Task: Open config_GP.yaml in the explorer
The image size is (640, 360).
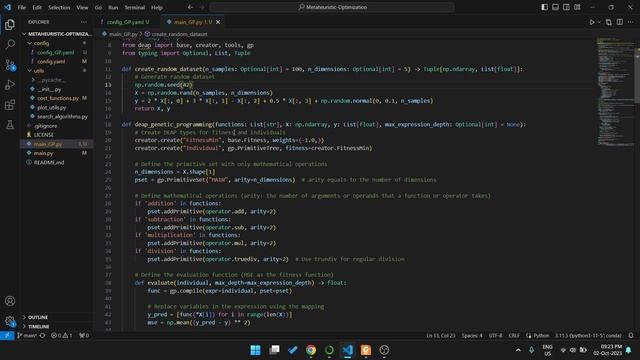Action: coord(57,52)
